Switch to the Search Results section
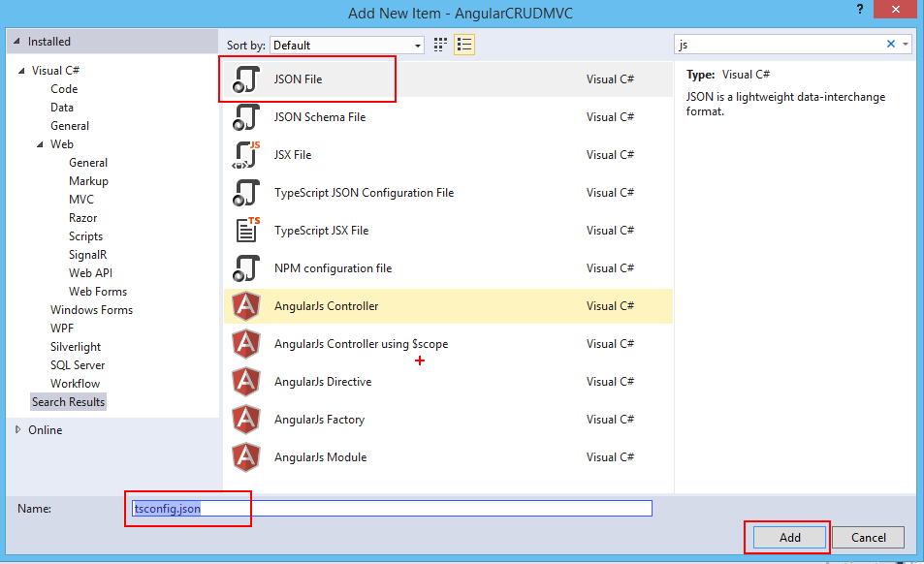This screenshot has width=924, height=564. pyautogui.click(x=68, y=401)
